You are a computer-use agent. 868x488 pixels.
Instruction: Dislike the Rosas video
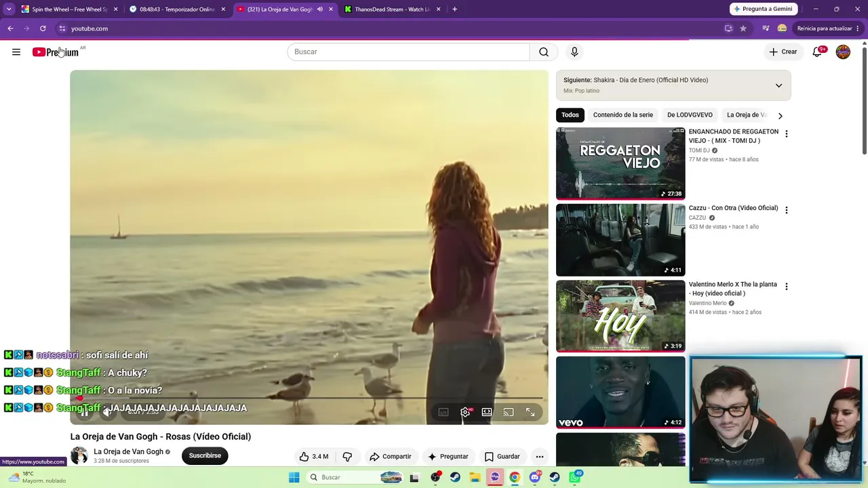(347, 456)
